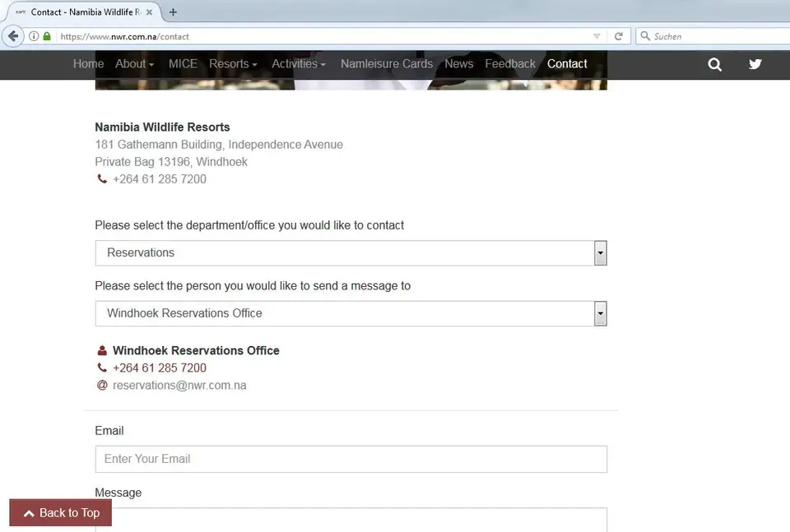Click phone icon under Private Bag address
The height and width of the screenshot is (532, 790).
click(x=102, y=178)
